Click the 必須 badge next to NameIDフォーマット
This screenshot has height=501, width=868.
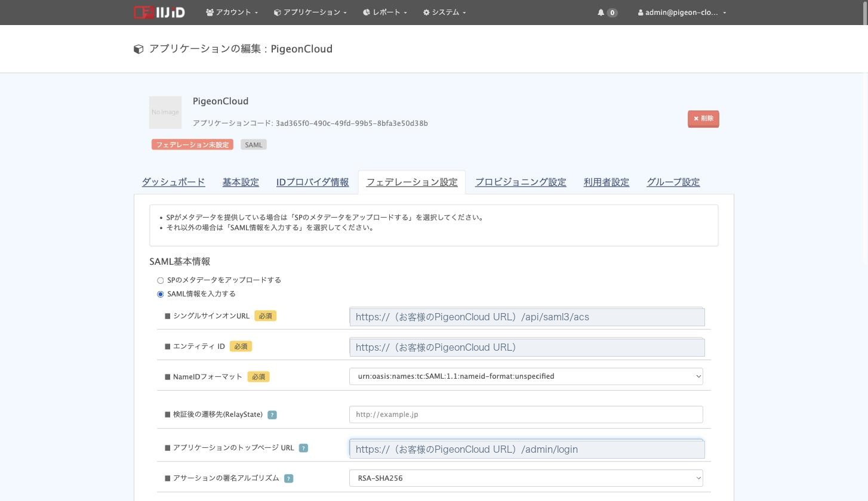pos(258,377)
